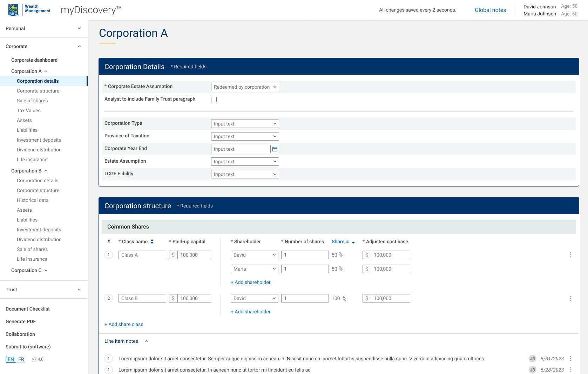This screenshot has height=374, width=588.
Task: Select Corporation details under Corporation A
Action: (38, 81)
